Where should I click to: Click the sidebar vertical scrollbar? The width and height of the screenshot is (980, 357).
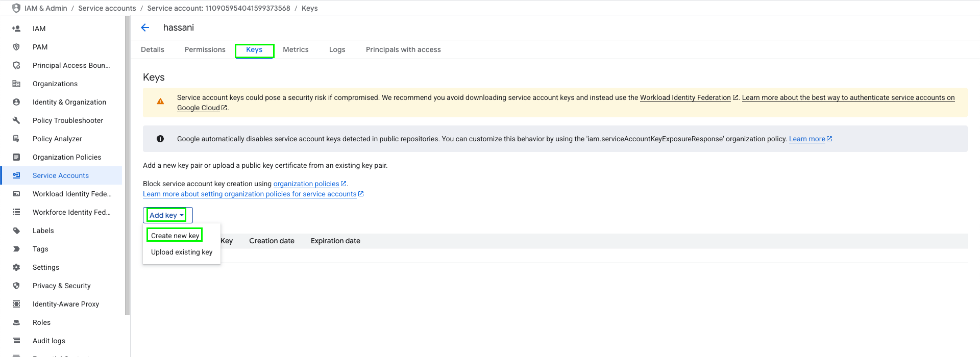click(x=127, y=166)
